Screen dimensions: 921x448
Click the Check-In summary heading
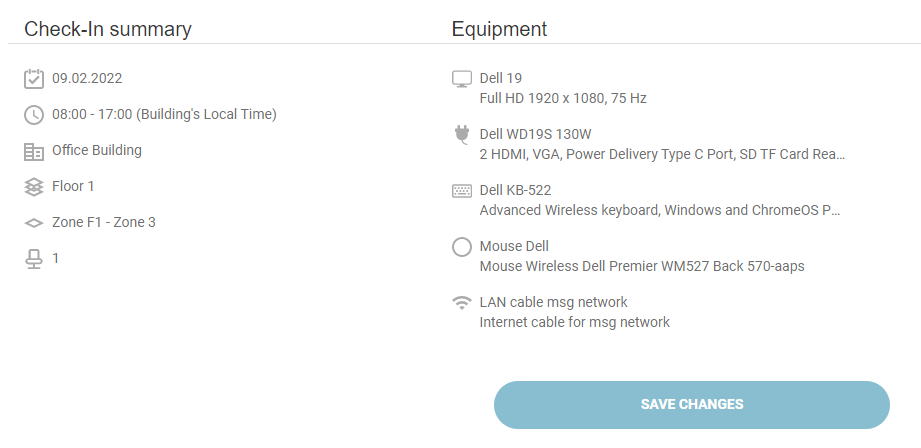(108, 29)
